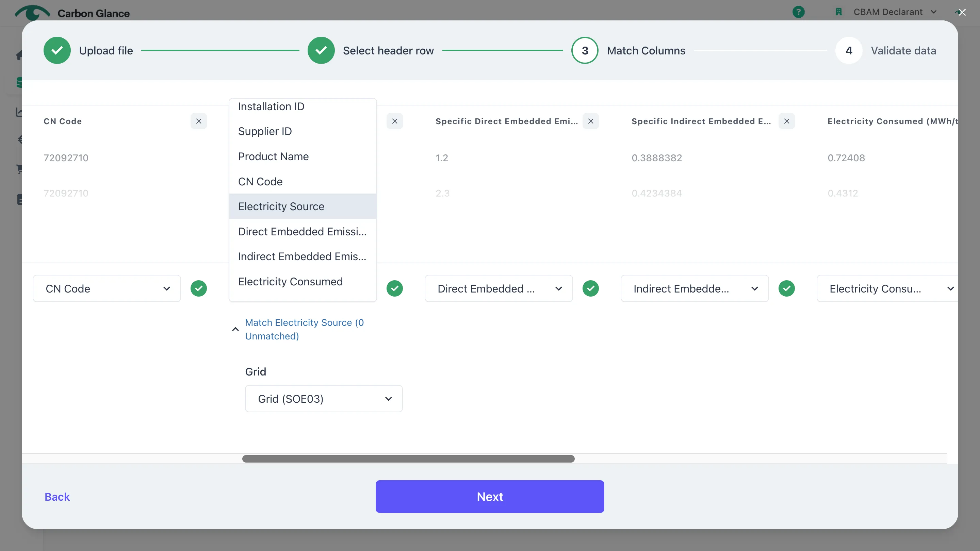This screenshot has width=980, height=551.
Task: Click the Carbon Glance logo
Action: [x=72, y=13]
